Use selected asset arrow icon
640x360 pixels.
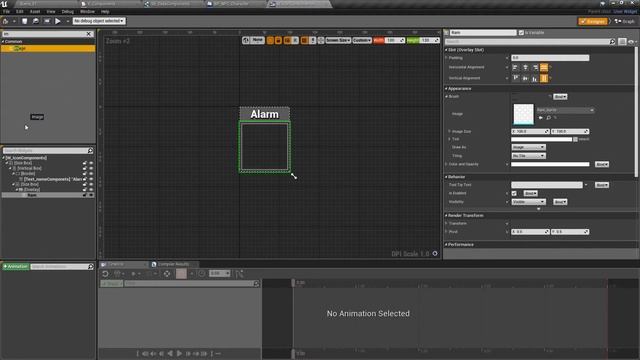[541, 118]
